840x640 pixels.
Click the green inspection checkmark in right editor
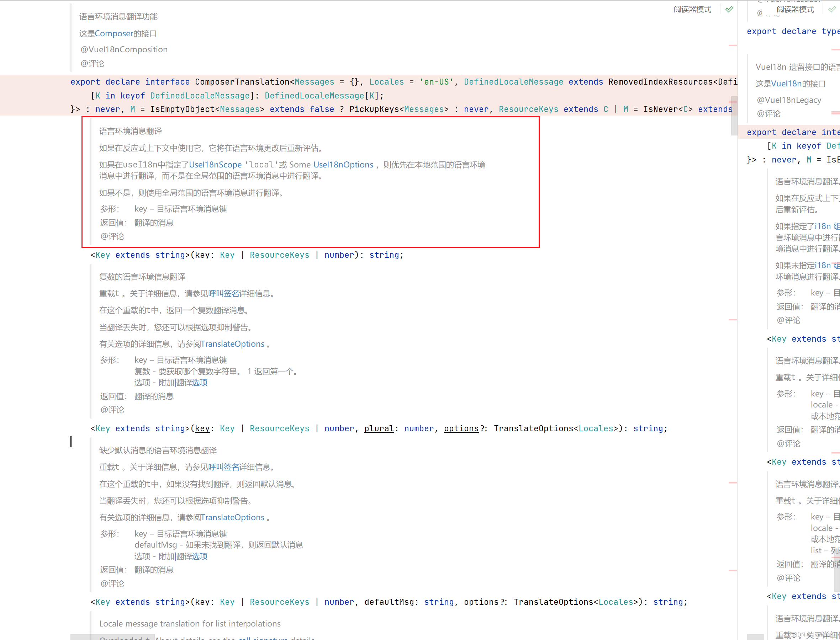tap(831, 10)
